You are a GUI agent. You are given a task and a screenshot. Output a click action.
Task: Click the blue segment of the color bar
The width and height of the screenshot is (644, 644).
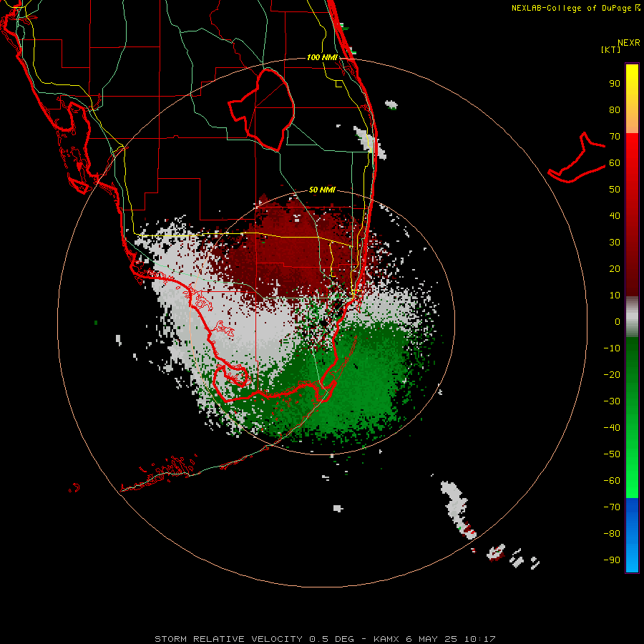click(632, 535)
